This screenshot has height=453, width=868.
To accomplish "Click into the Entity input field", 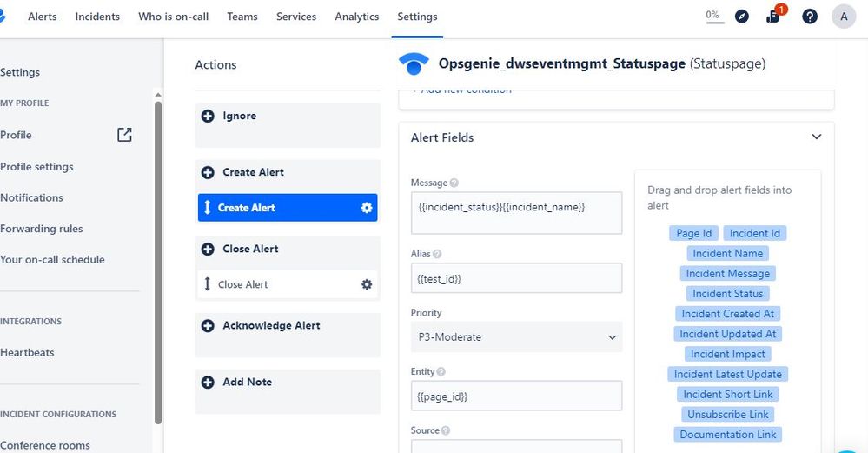I will 516,396.
